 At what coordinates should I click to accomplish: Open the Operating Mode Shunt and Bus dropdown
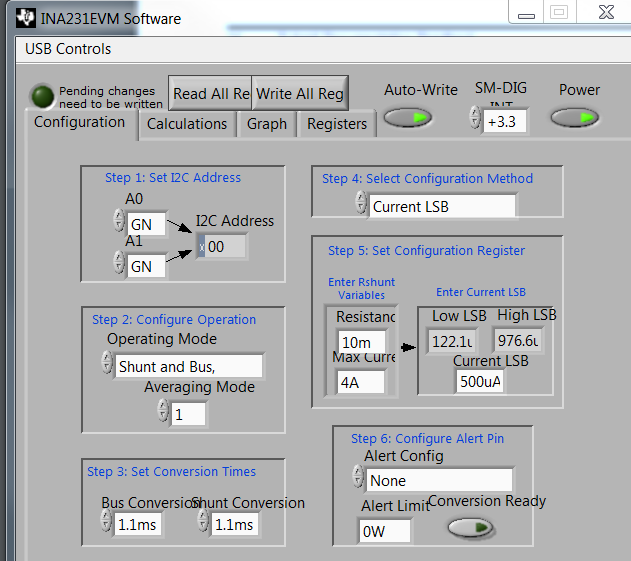189,366
